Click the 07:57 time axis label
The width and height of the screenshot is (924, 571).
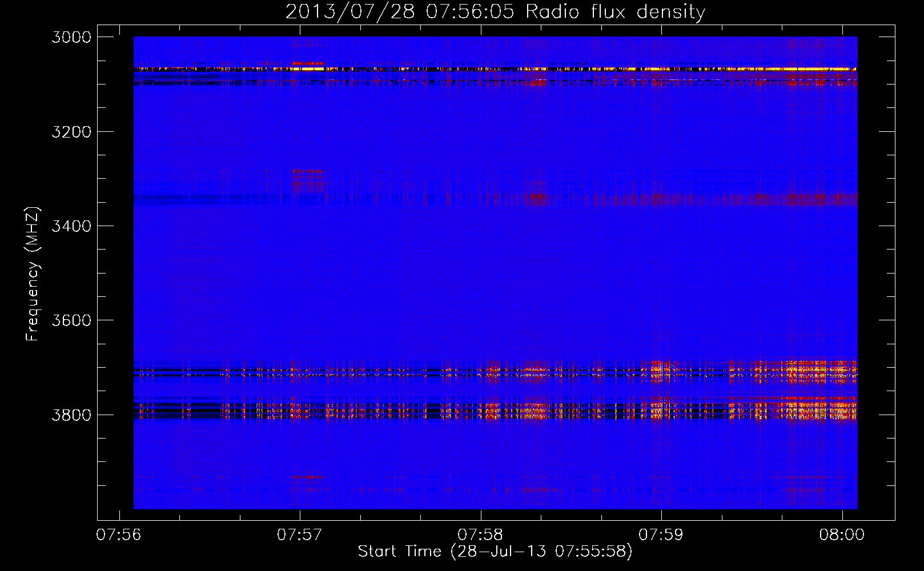point(300,535)
